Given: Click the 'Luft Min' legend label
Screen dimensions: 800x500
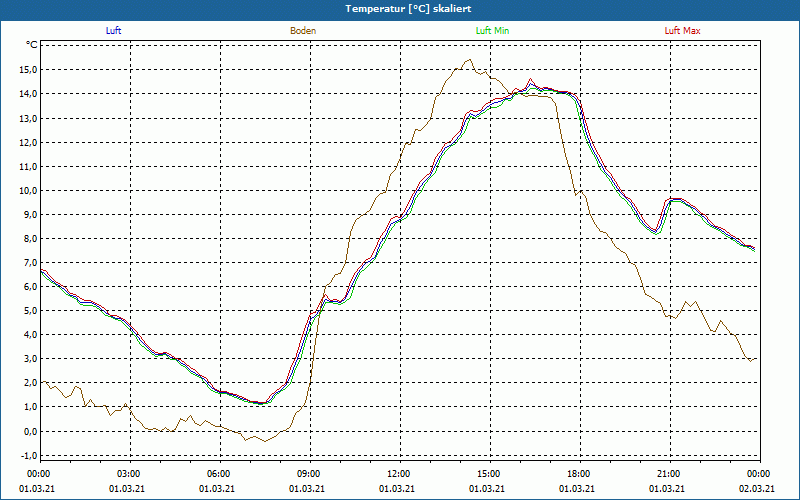Looking at the screenshot, I should pyautogui.click(x=492, y=31).
